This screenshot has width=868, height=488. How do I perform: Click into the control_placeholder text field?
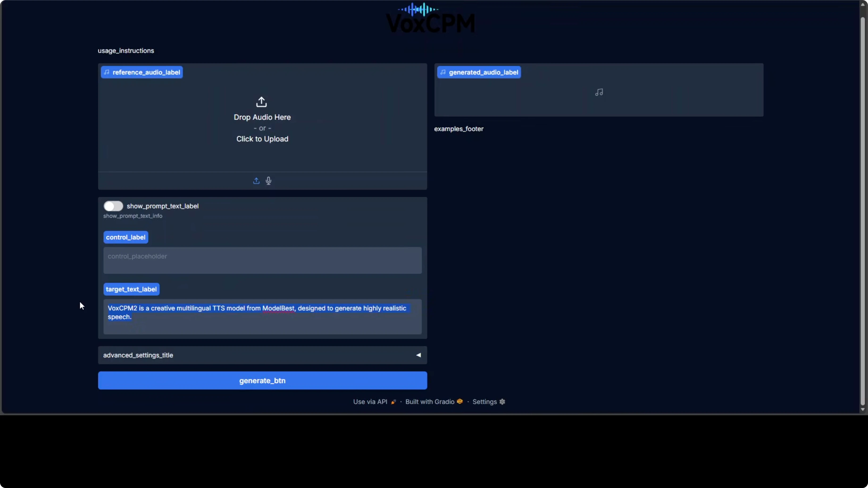262,260
